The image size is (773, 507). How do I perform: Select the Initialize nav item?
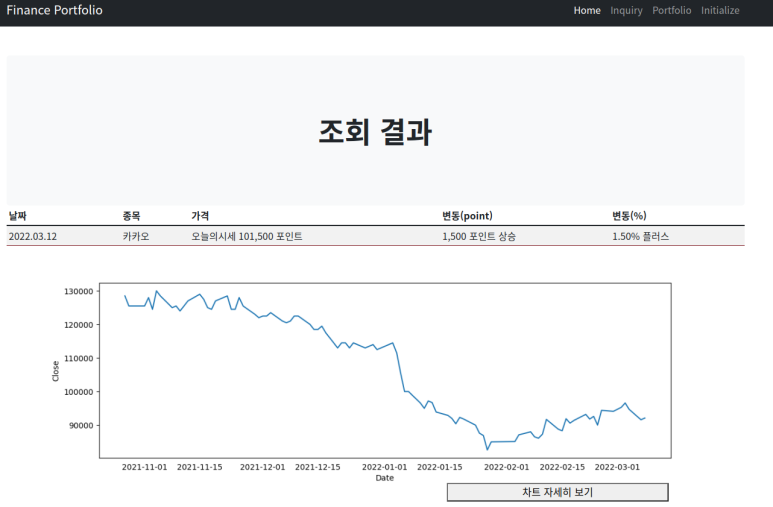click(720, 10)
